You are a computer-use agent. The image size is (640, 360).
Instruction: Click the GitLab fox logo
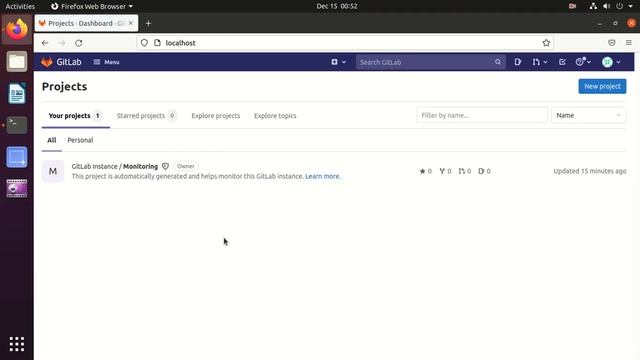47,62
